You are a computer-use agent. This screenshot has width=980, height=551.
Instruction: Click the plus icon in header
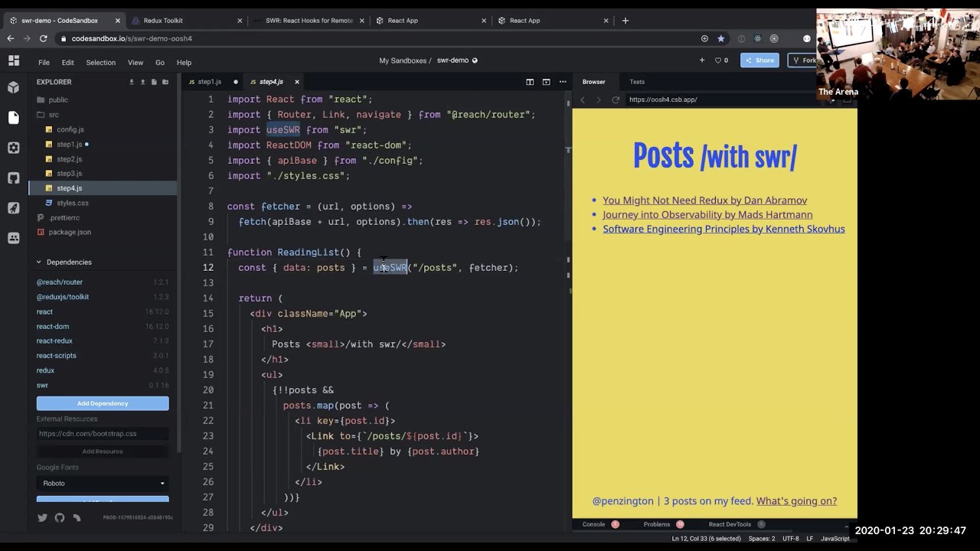click(701, 60)
